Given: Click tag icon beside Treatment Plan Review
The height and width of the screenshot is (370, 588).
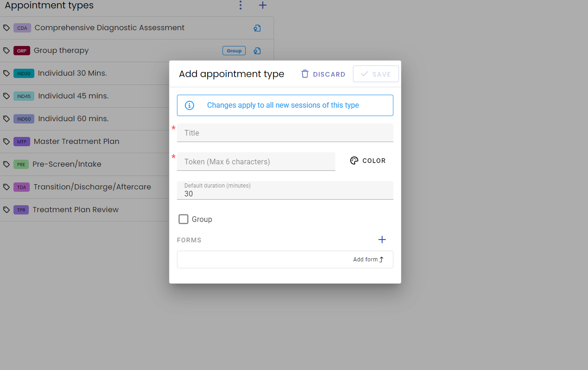Looking at the screenshot, I should pos(7,210).
